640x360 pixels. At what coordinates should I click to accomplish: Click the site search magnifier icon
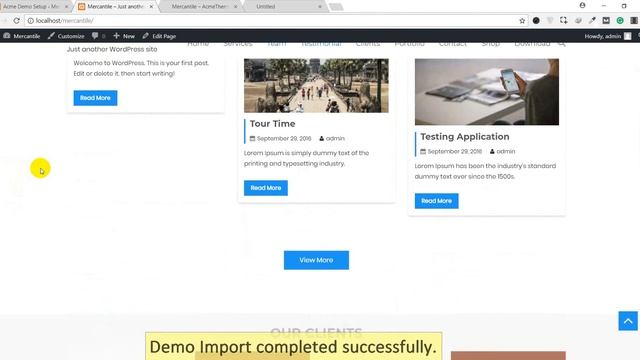[x=562, y=44]
